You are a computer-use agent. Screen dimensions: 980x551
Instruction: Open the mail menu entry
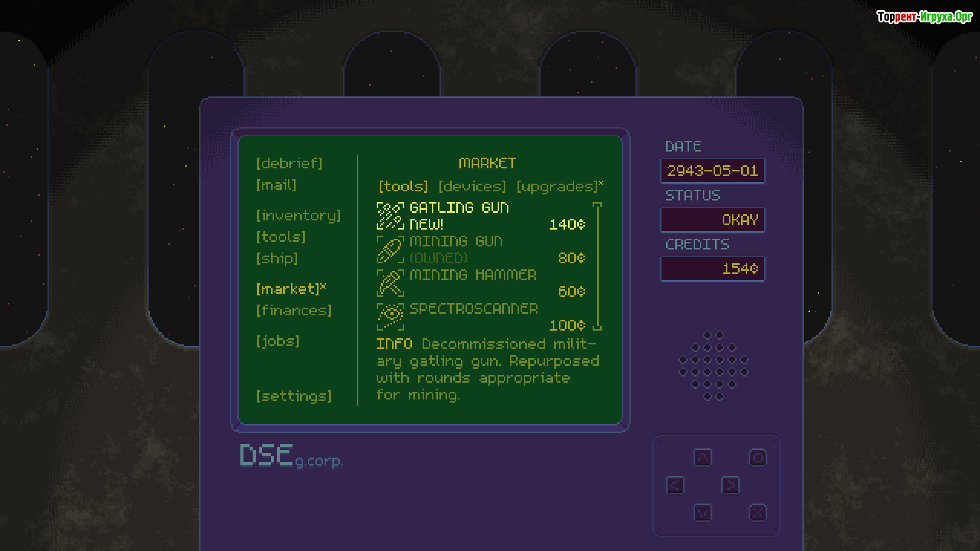pyautogui.click(x=276, y=185)
